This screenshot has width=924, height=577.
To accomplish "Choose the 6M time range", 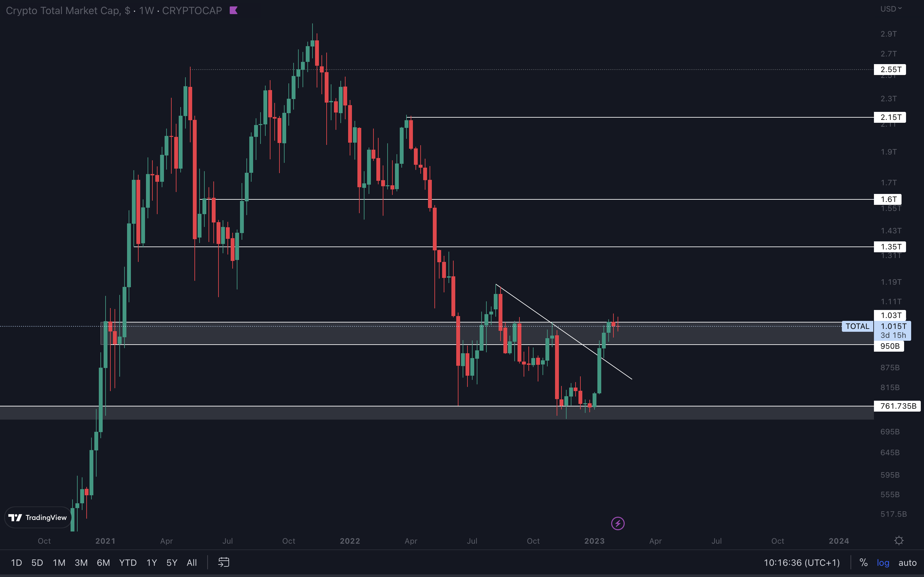I will 103,563.
